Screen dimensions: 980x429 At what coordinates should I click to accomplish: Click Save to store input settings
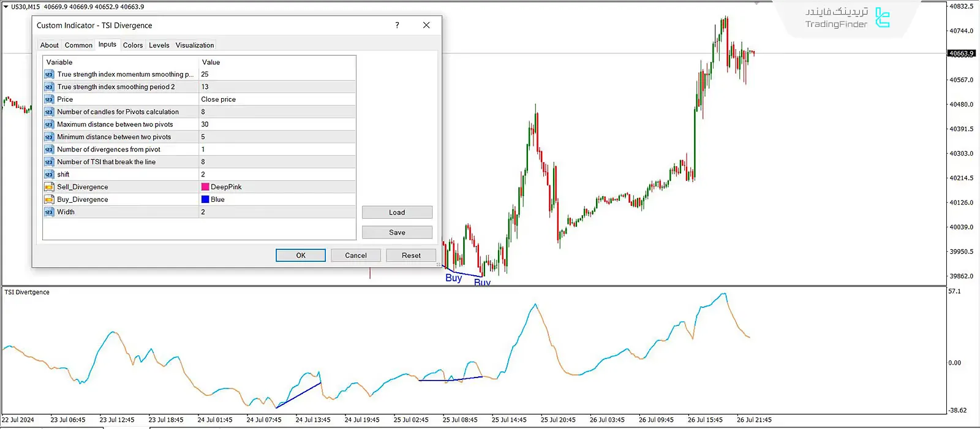[397, 232]
